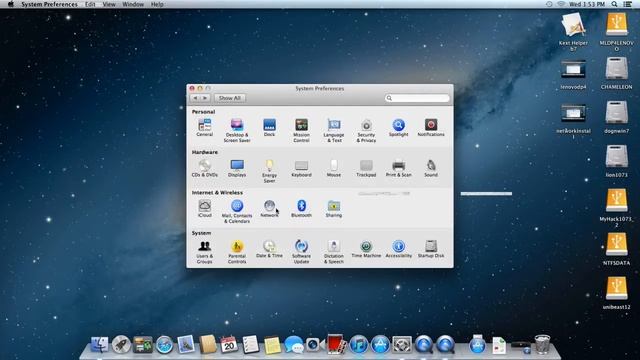Open Notifications preferences
Screen dimensions: 640x360
431,127
